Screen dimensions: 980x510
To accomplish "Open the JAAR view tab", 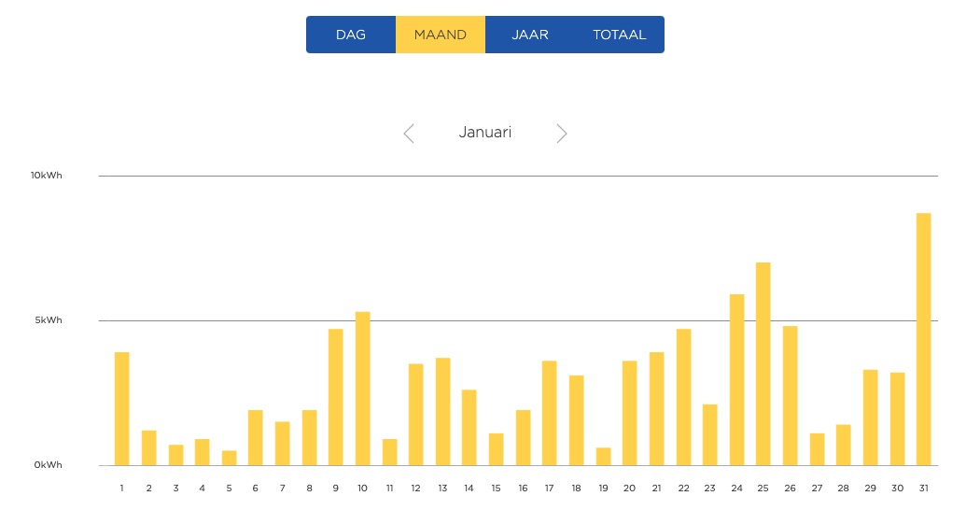I will (x=530, y=35).
